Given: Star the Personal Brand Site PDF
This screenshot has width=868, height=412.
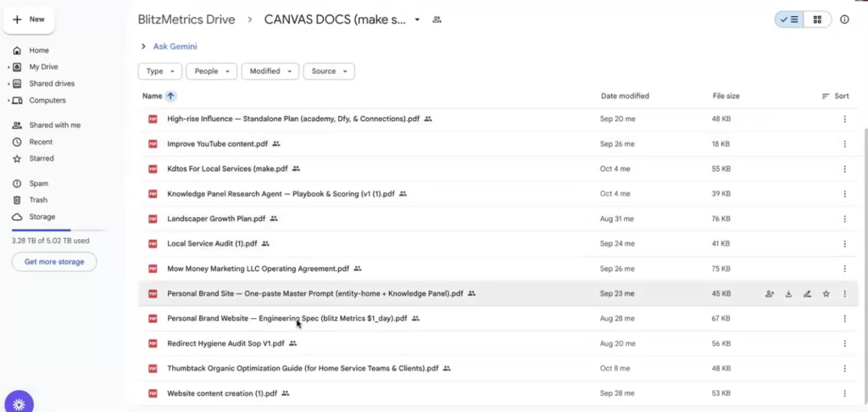Looking at the screenshot, I should (826, 294).
